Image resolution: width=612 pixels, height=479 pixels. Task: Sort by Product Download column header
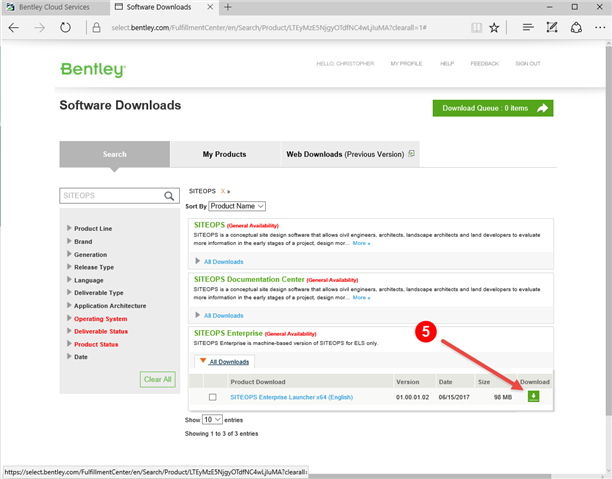[258, 382]
